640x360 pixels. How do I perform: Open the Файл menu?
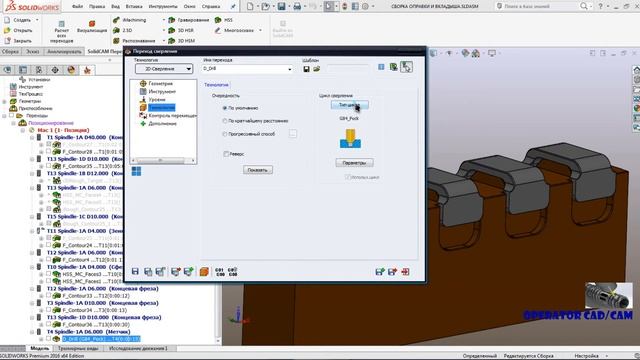pyautogui.click(x=78, y=7)
